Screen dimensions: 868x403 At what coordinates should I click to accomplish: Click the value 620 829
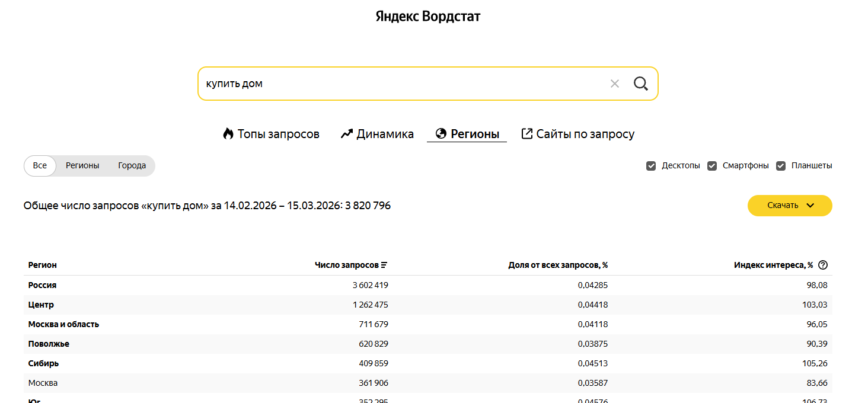[374, 344]
